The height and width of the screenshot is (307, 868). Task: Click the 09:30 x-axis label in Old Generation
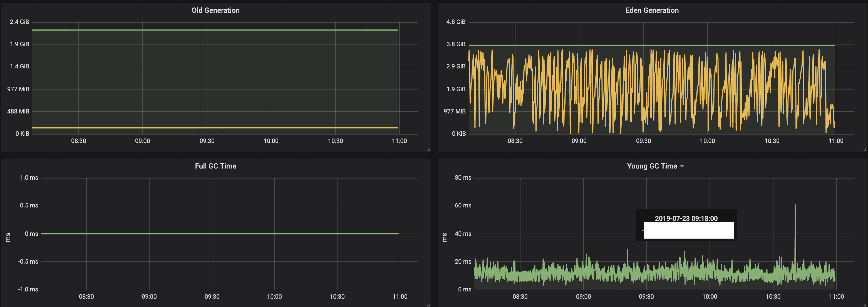coord(207,141)
